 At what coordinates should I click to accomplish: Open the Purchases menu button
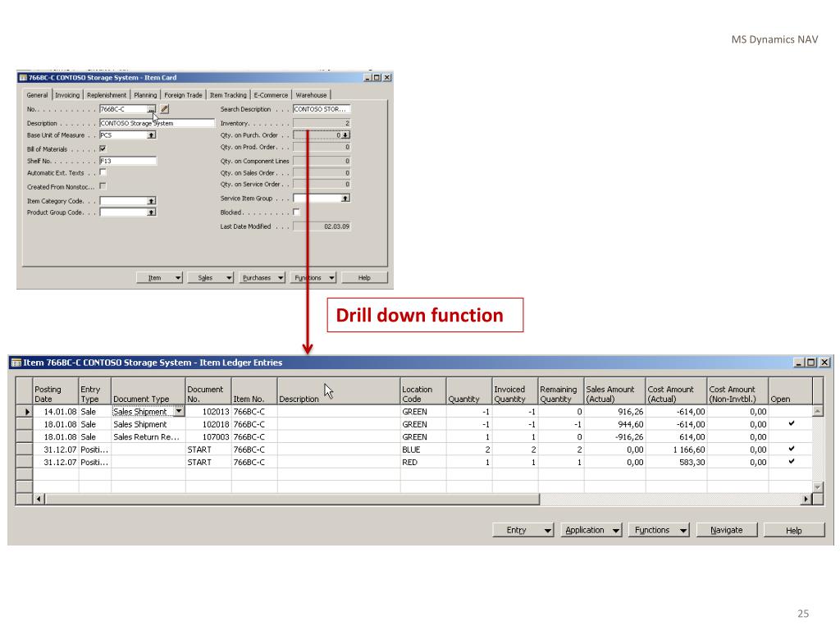click(x=262, y=277)
